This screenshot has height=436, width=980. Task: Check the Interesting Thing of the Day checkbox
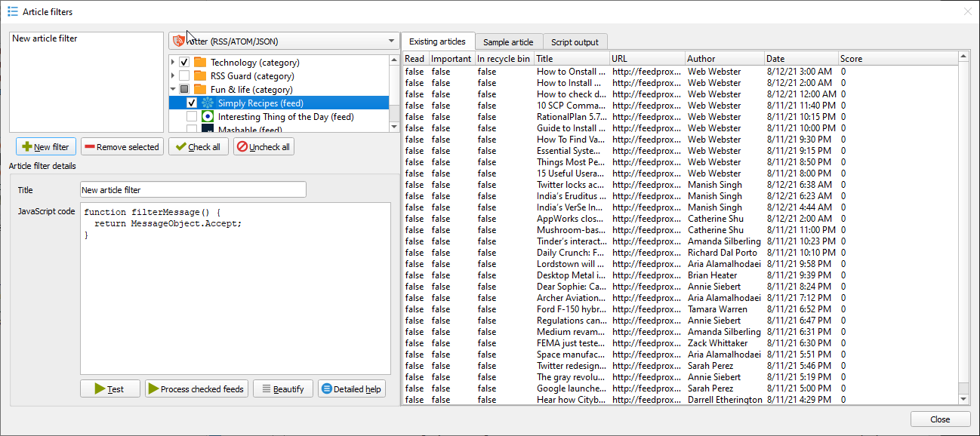(192, 117)
